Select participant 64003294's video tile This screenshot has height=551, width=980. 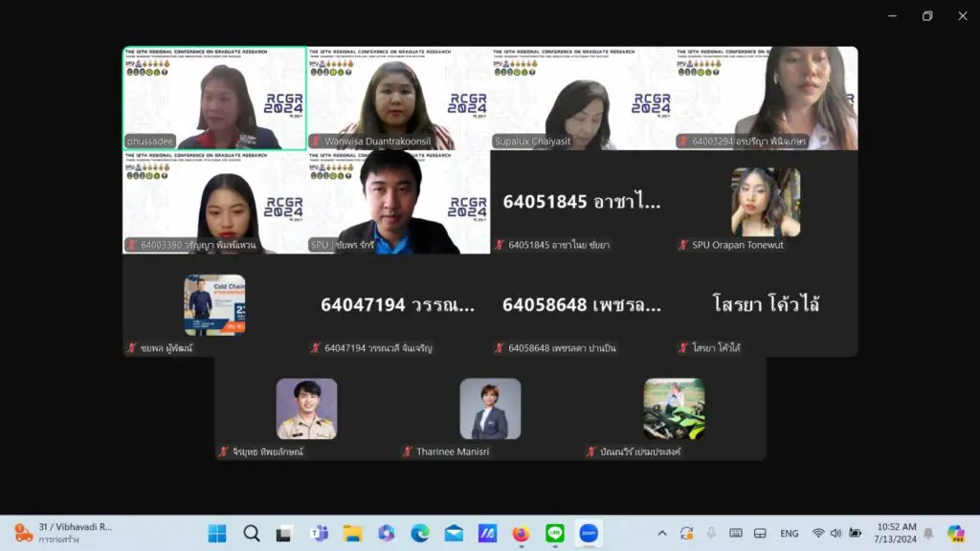pyautogui.click(x=766, y=99)
